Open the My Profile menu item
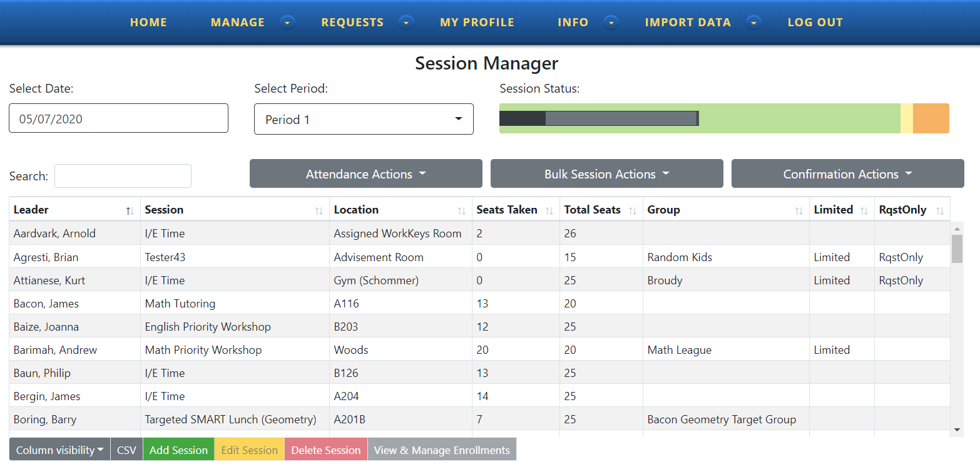The image size is (980, 469). pyautogui.click(x=477, y=23)
